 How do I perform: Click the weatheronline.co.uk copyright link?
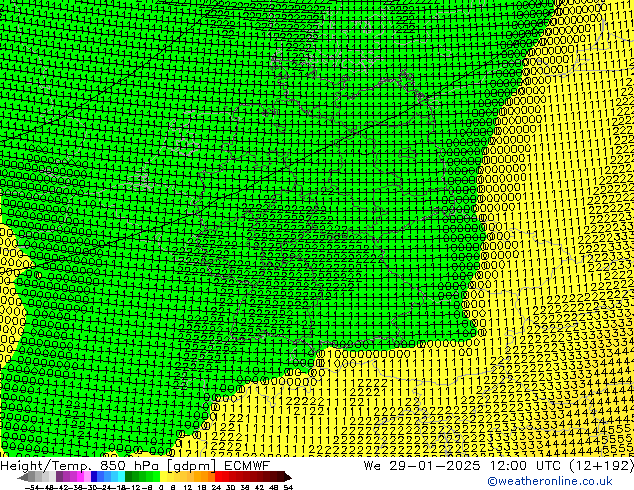pyautogui.click(x=550, y=481)
